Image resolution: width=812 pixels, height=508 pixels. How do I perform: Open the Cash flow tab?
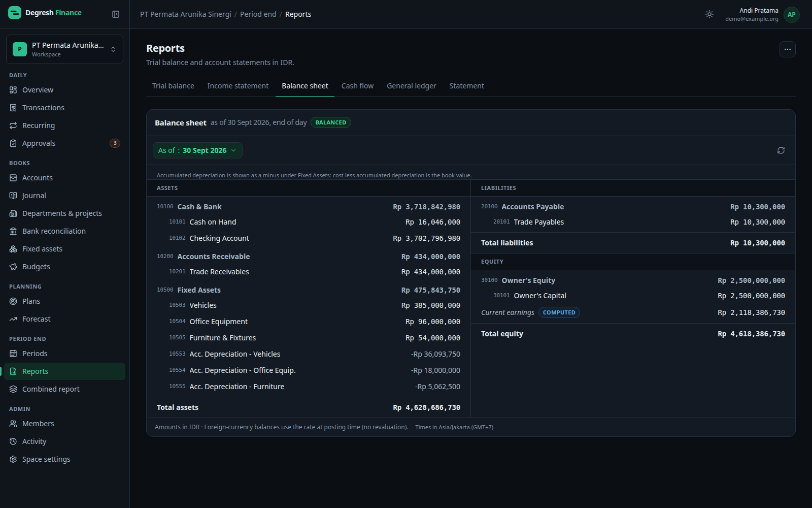[x=357, y=86]
